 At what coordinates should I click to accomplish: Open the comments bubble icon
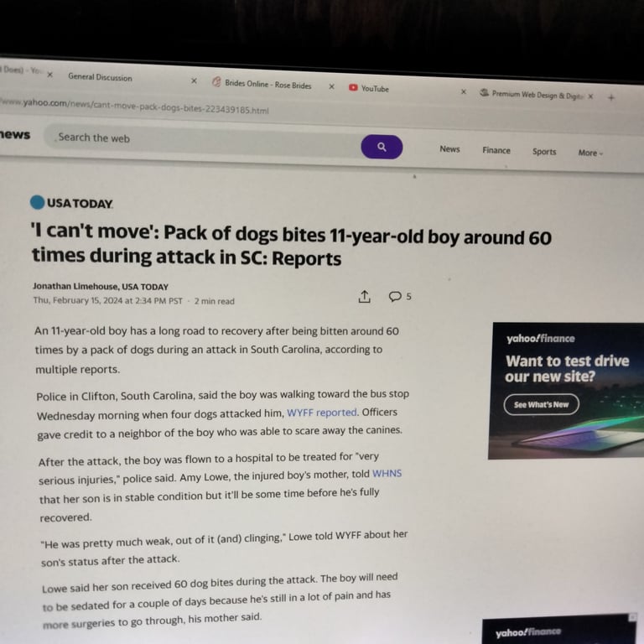tap(395, 296)
